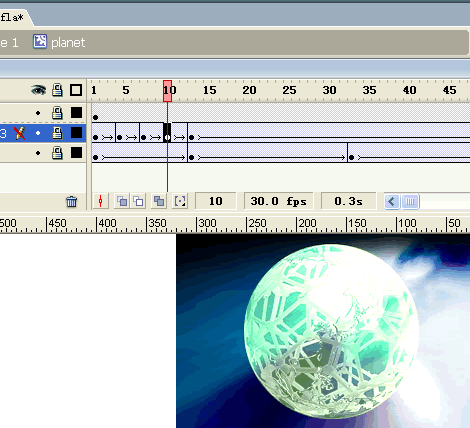
Task: Click the 30.0 fps frame rate field
Action: tap(278, 201)
